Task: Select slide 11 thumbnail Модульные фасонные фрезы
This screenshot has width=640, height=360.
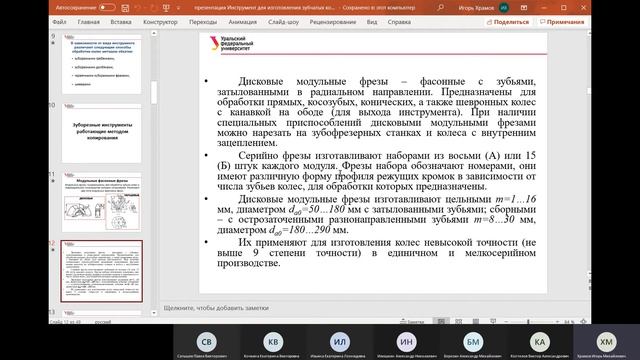Action: point(102,202)
